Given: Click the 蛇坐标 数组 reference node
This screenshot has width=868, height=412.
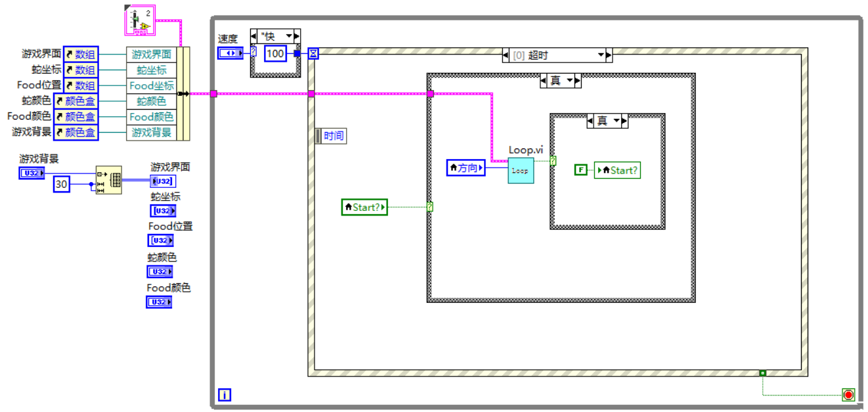Looking at the screenshot, I should pyautogui.click(x=81, y=70).
